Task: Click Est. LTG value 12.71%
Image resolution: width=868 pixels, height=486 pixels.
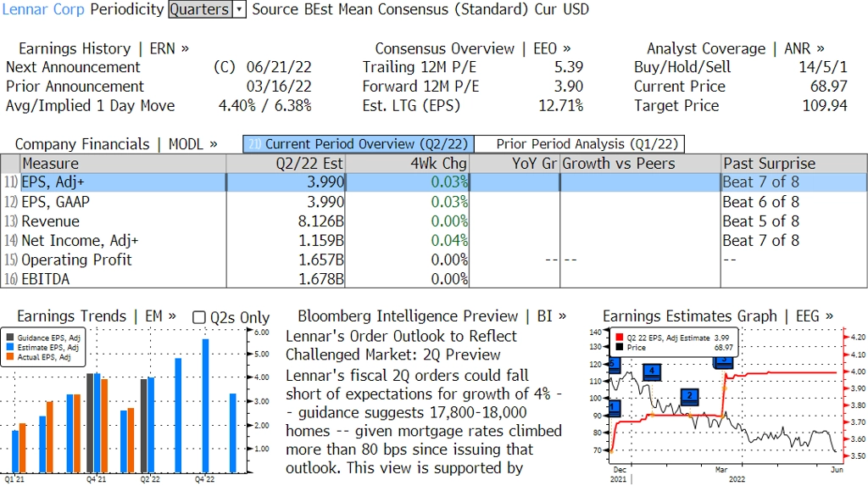Action: click(561, 106)
